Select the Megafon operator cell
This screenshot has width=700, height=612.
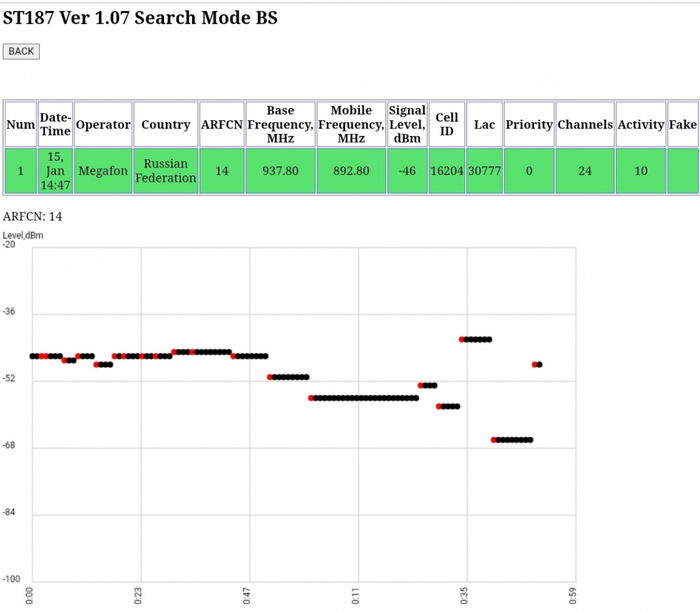pyautogui.click(x=103, y=171)
